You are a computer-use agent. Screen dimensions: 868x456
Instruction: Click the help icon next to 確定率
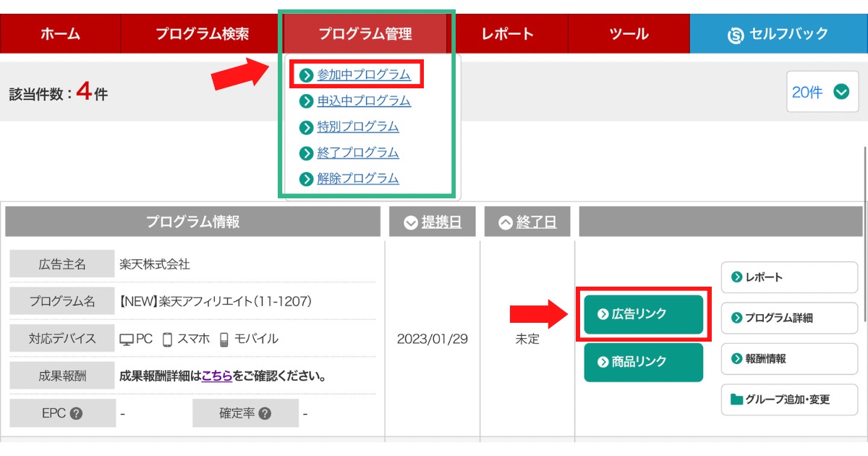[x=265, y=414]
